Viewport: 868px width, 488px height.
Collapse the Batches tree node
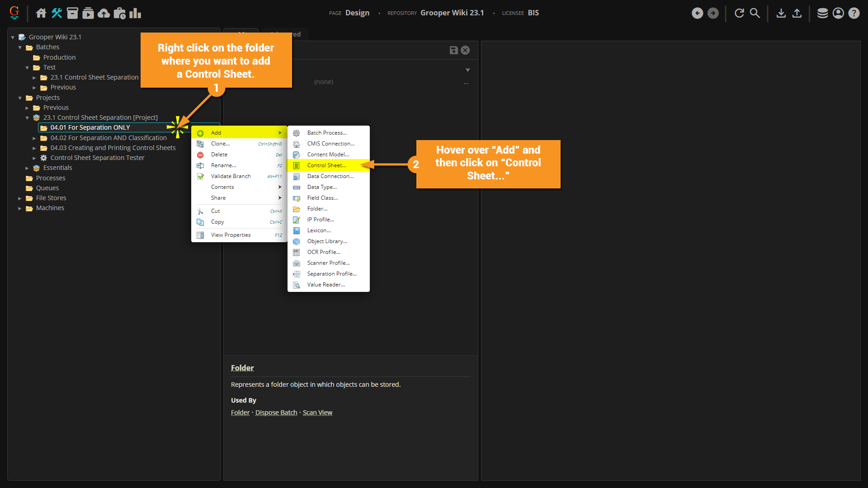click(20, 47)
